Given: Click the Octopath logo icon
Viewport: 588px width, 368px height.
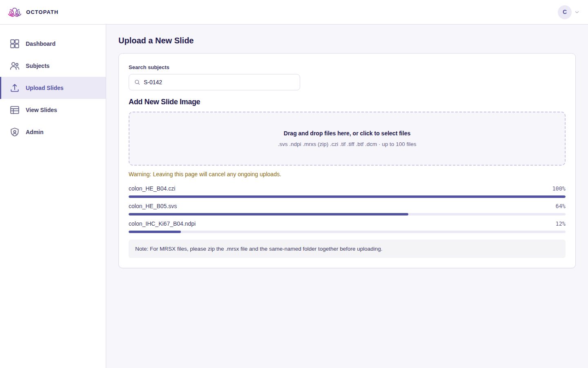Looking at the screenshot, I should coord(15,12).
